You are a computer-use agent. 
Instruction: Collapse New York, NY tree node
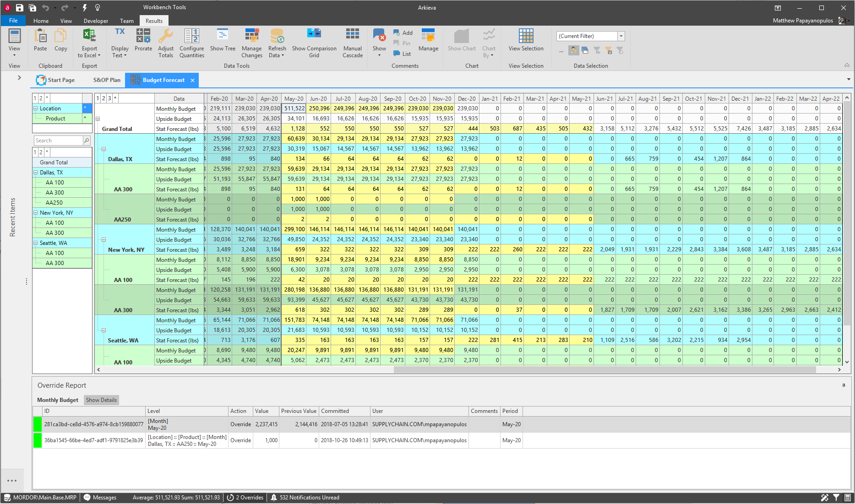tap(36, 213)
